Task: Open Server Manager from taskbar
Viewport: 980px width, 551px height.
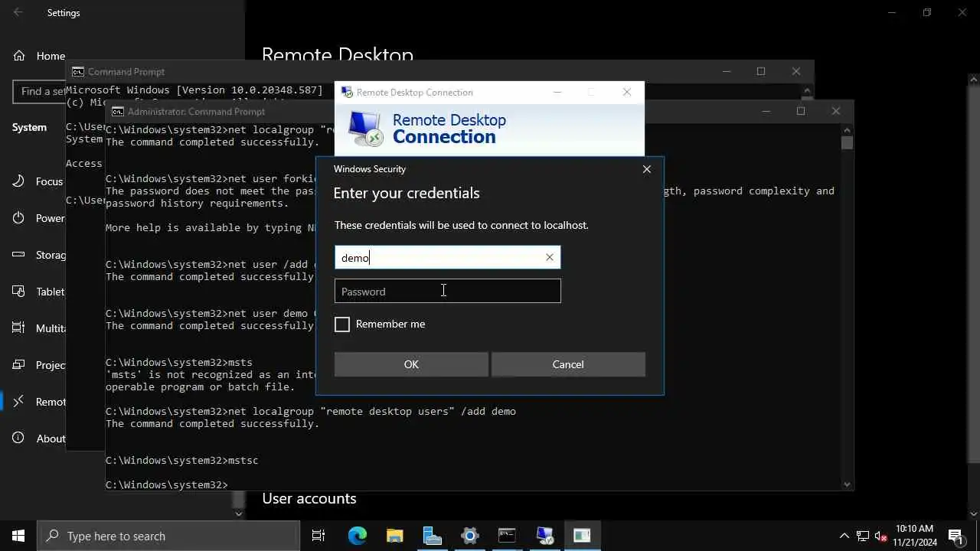Action: pos(432,536)
